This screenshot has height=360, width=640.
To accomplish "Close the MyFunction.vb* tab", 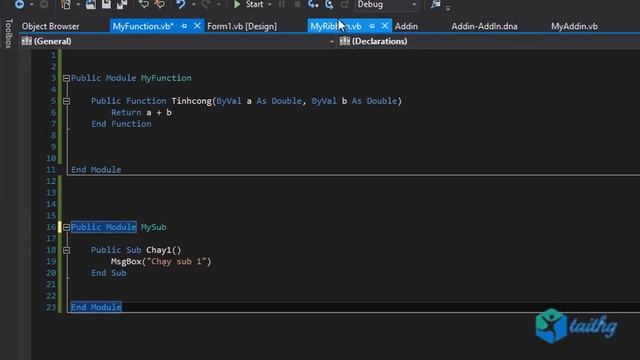I will click(197, 26).
